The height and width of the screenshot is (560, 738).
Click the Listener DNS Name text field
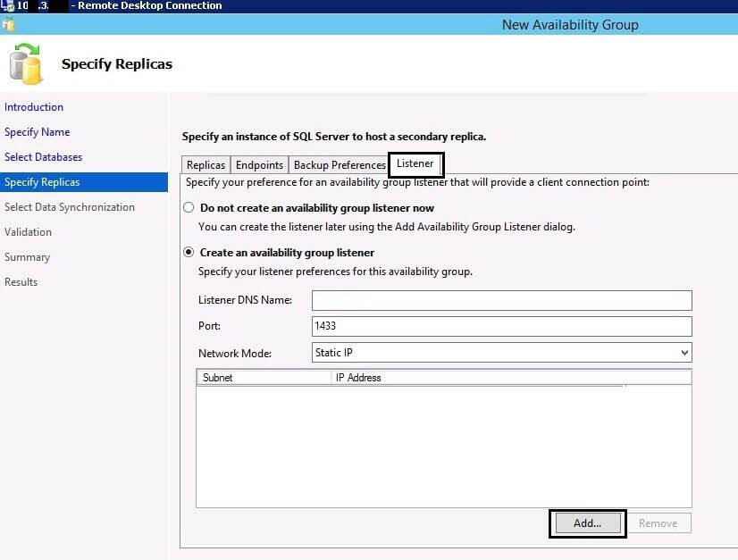[x=501, y=300]
